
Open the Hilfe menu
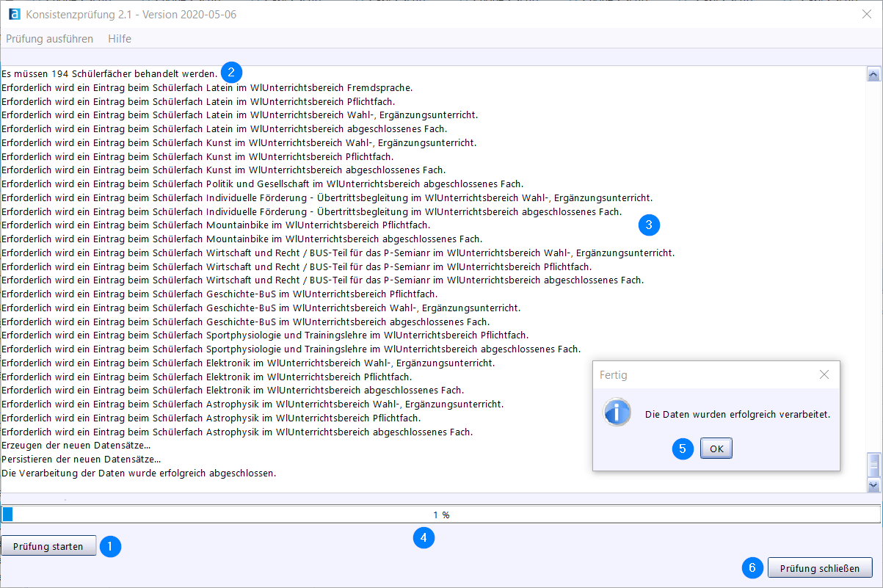(120, 38)
